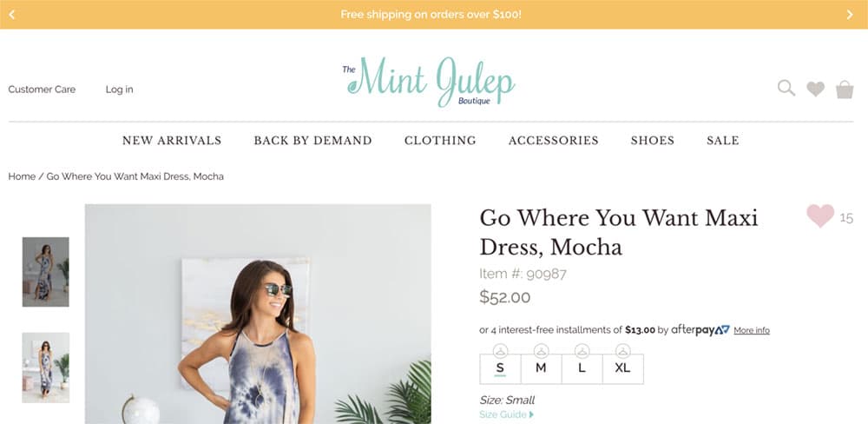The height and width of the screenshot is (424, 868).
Task: Click next announcement arrow in banner
Action: pos(850,15)
